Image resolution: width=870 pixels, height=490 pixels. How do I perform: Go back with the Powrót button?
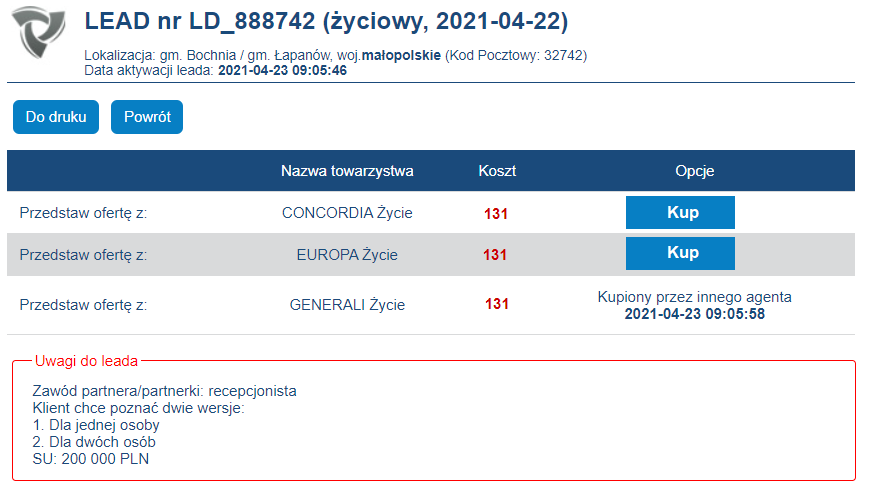point(147,117)
